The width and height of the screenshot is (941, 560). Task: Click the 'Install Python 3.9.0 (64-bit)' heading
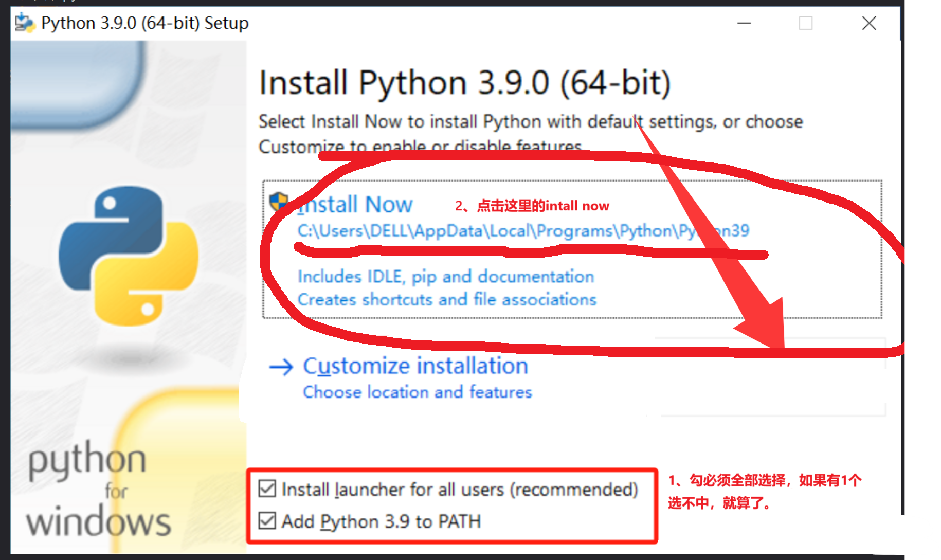(465, 83)
